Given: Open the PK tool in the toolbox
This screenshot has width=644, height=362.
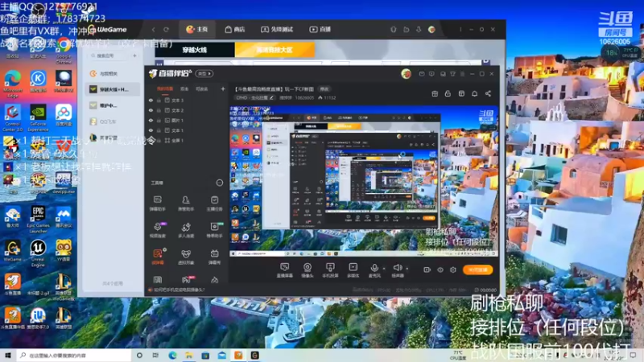Looking at the screenshot, I should click(x=187, y=280).
